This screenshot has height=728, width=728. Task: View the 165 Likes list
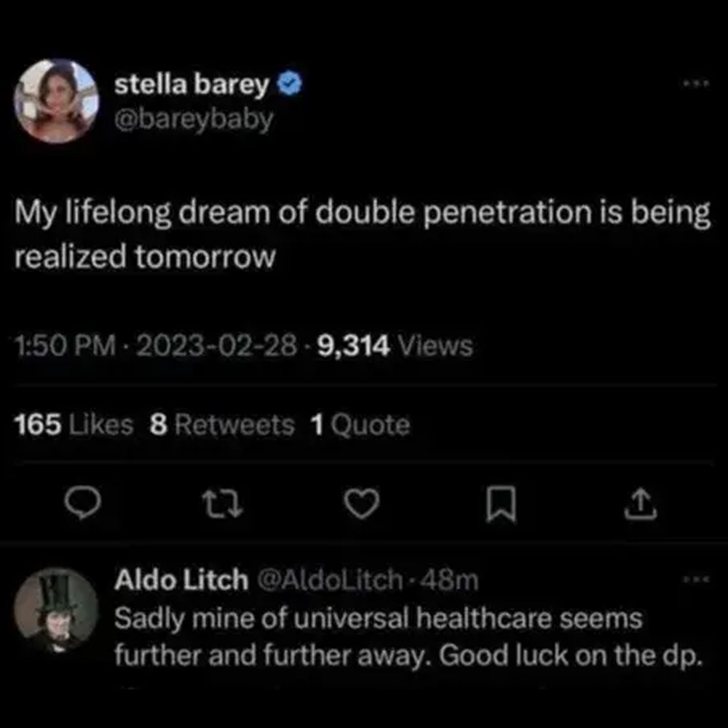click(x=74, y=424)
